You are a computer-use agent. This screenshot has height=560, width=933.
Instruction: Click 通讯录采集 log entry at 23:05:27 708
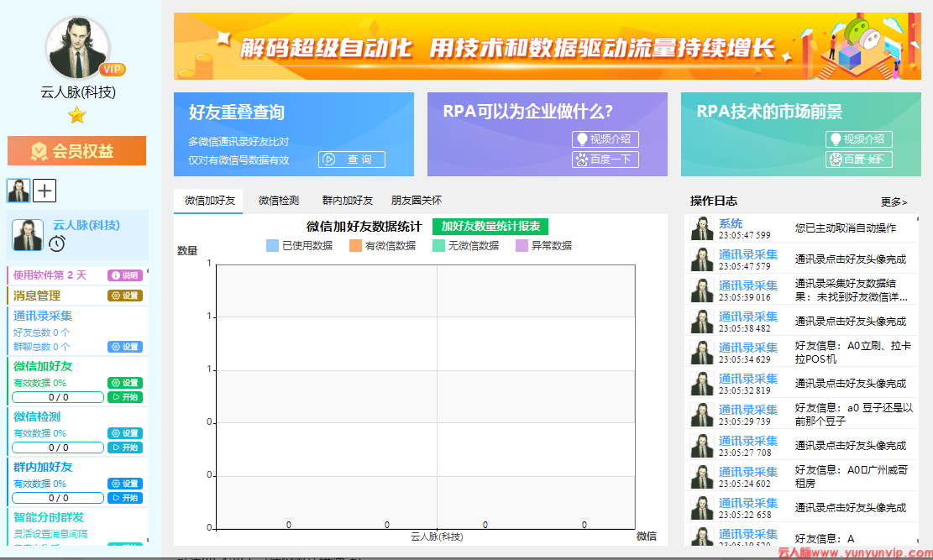pyautogui.click(x=748, y=441)
